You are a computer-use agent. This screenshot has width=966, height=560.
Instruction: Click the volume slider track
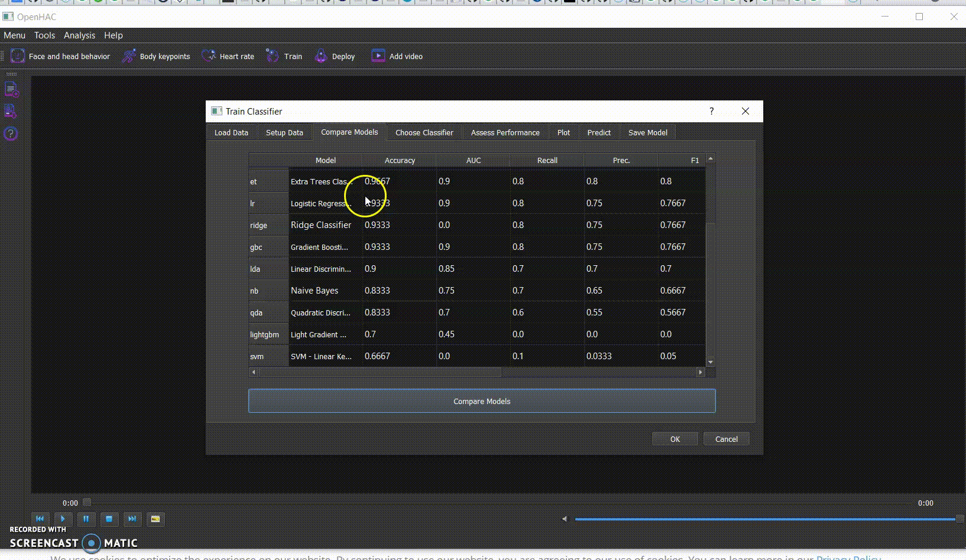point(764,519)
